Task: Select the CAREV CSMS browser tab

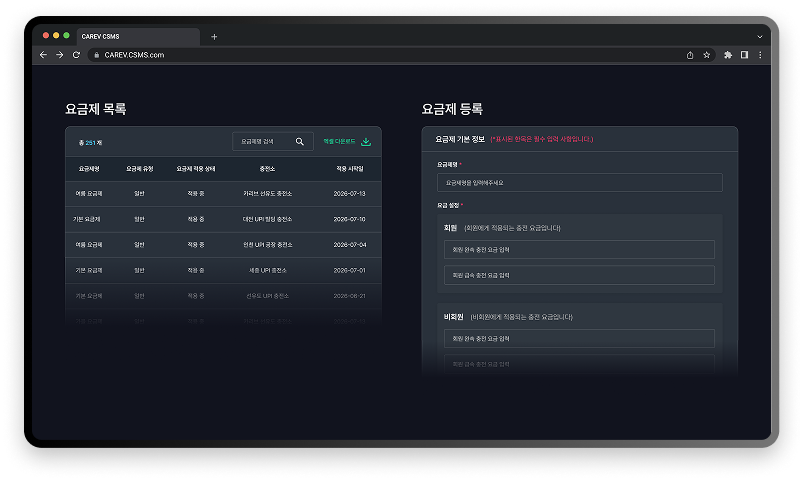Action: [x=138, y=36]
